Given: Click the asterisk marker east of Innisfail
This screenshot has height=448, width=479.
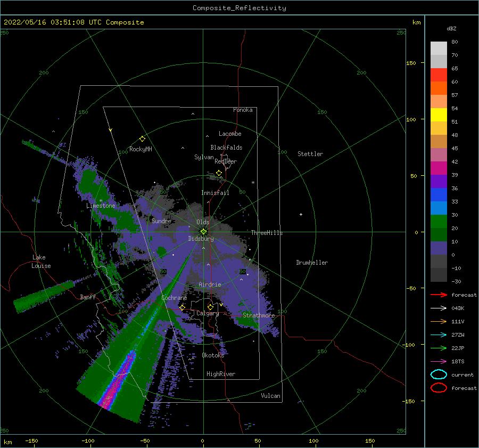Looking at the screenshot, I should (x=253, y=183).
